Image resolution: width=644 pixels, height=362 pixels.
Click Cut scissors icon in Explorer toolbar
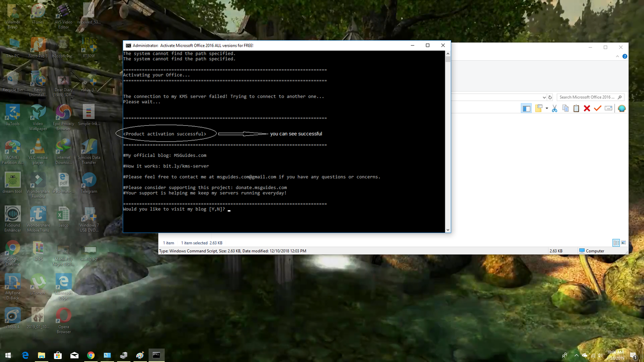[x=554, y=108]
